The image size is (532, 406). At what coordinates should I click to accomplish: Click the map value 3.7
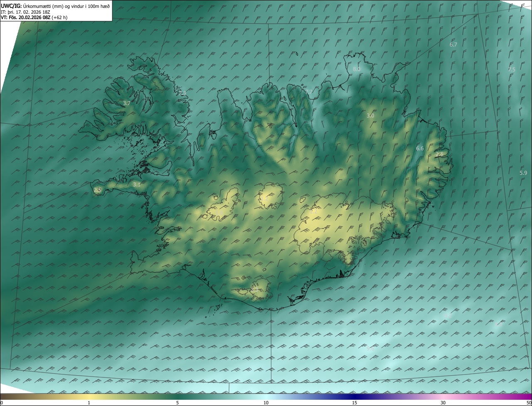click(x=127, y=103)
